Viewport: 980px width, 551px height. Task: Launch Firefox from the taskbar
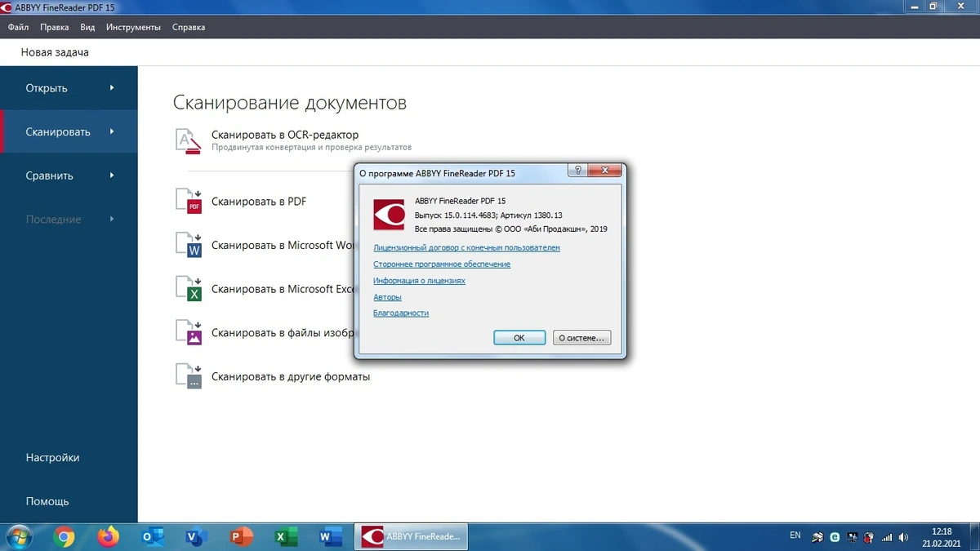coord(108,536)
